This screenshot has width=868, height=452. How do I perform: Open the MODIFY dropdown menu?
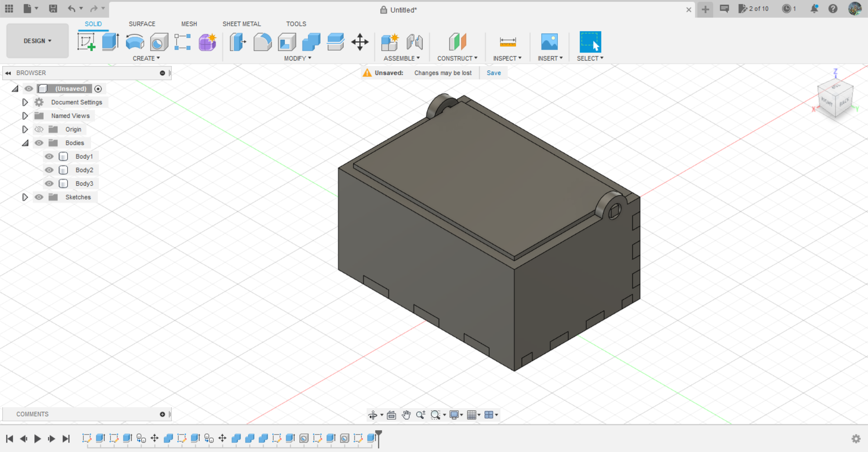297,58
